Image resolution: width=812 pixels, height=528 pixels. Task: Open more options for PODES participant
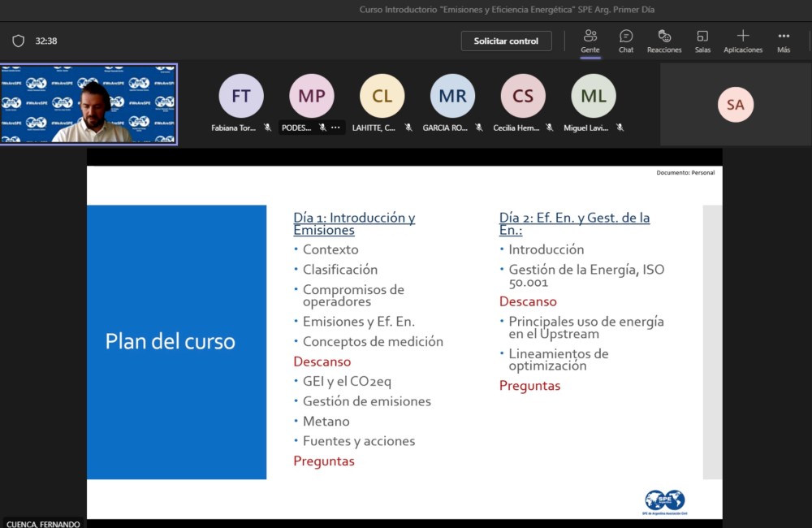pos(335,128)
